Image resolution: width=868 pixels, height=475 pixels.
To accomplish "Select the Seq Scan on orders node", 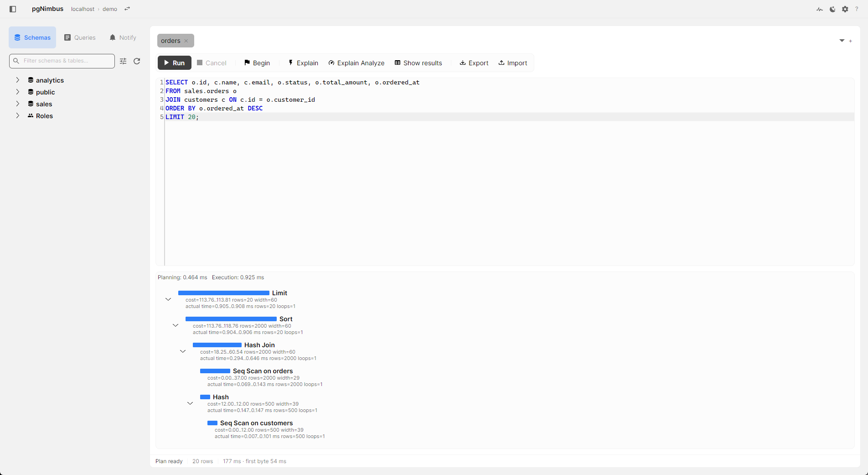I will coord(263,371).
